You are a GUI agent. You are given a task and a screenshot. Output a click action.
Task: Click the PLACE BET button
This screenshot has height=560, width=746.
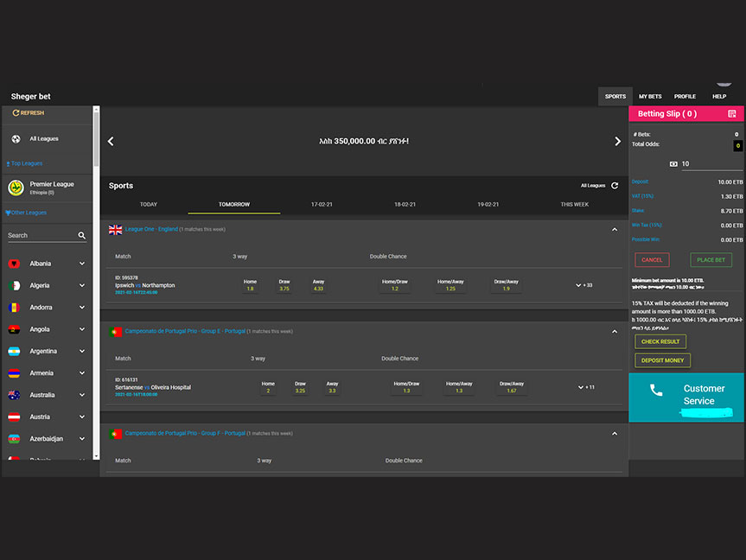[x=711, y=260]
